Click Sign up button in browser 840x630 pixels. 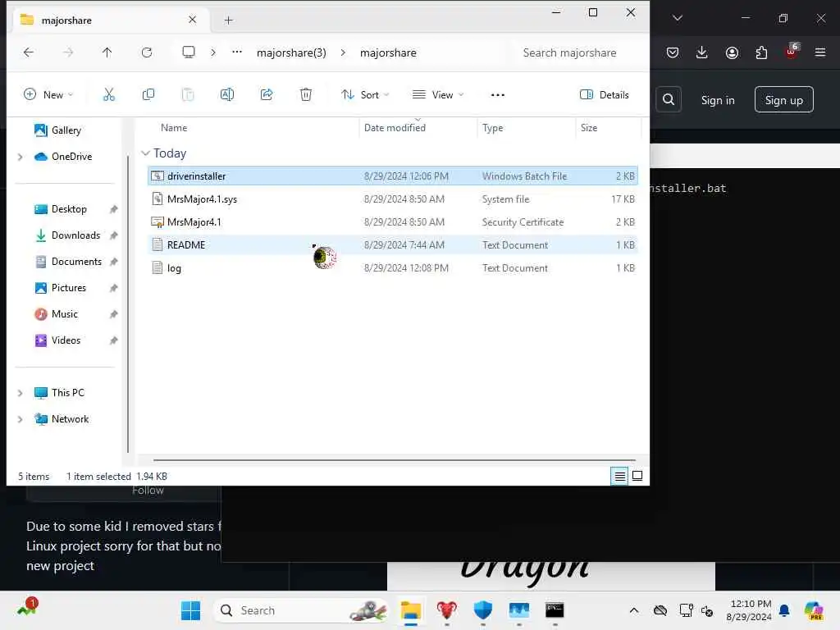783,99
